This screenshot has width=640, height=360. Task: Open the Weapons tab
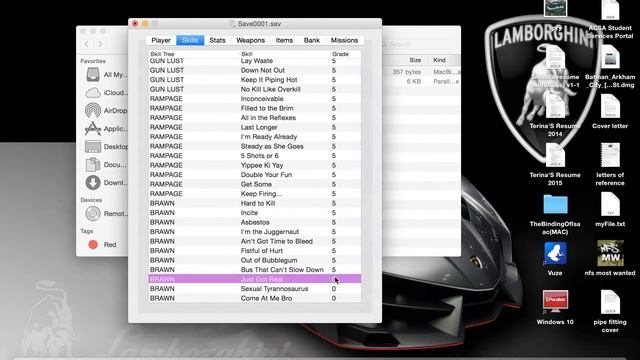point(251,40)
